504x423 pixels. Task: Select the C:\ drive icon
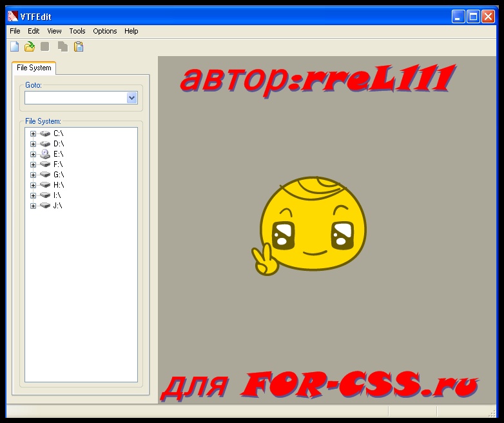(x=45, y=133)
